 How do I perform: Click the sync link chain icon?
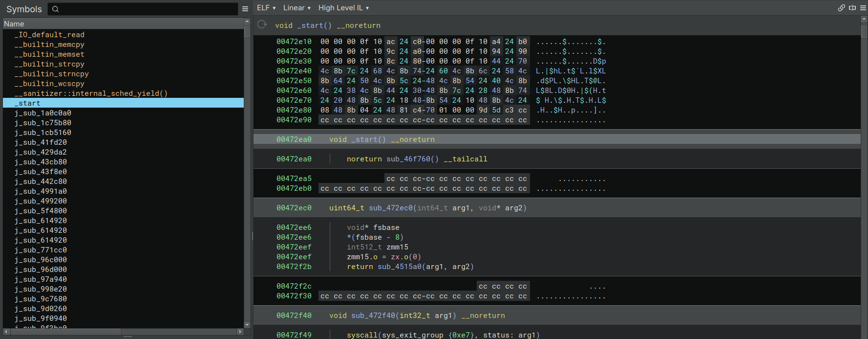(x=841, y=8)
